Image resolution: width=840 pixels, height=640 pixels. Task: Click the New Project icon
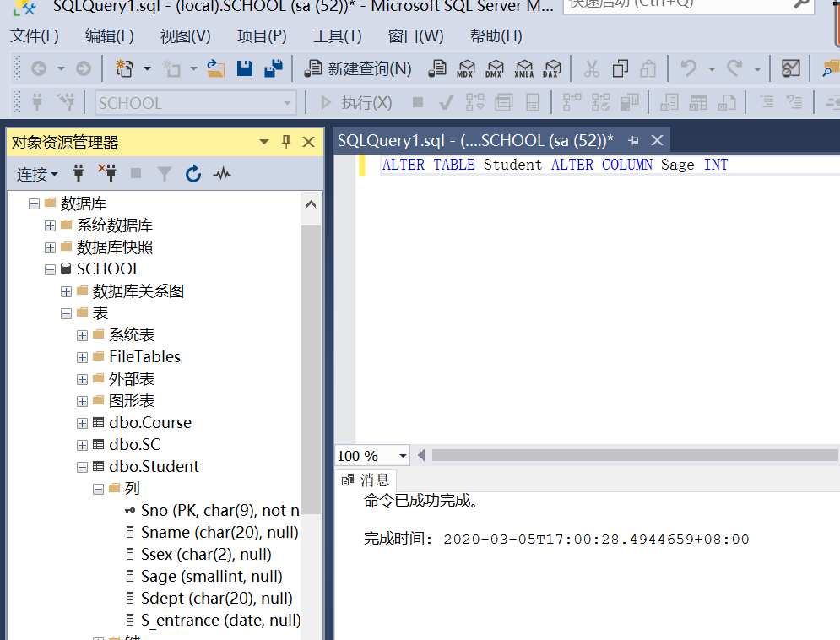[124, 68]
